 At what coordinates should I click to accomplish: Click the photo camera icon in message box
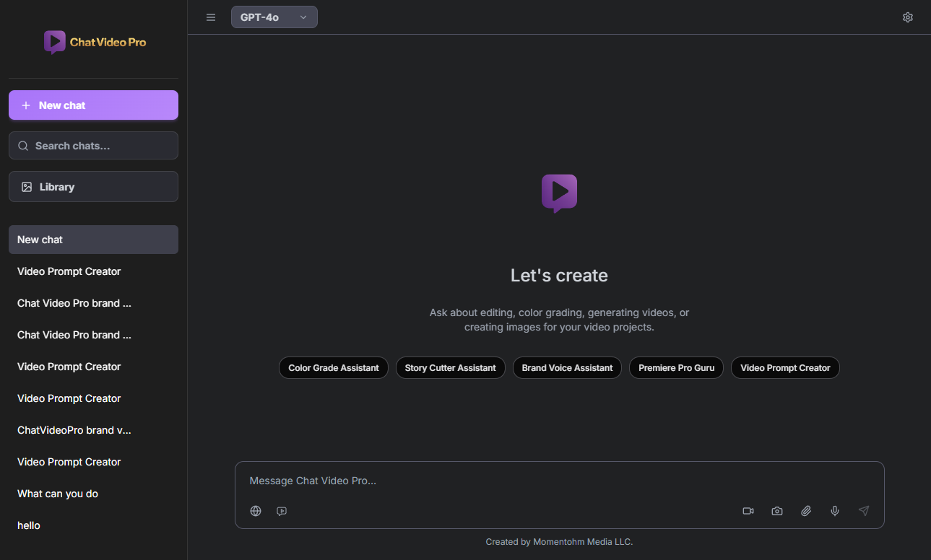click(x=777, y=511)
